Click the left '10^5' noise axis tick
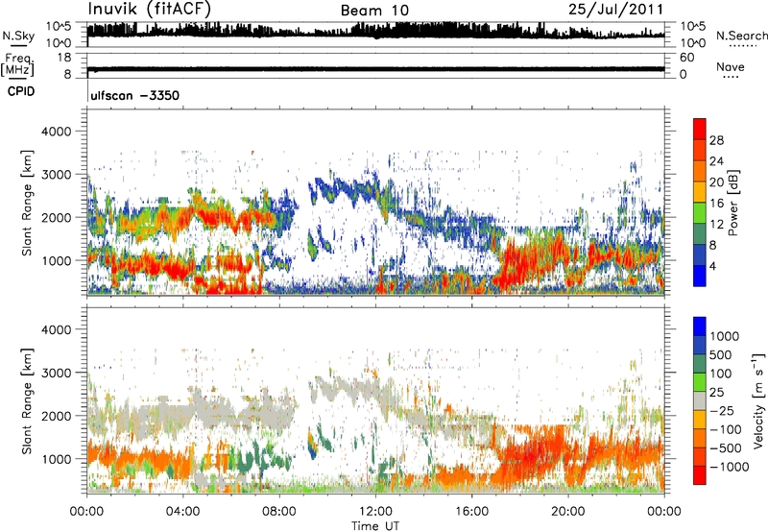The height and width of the screenshot is (532, 768). [59, 27]
